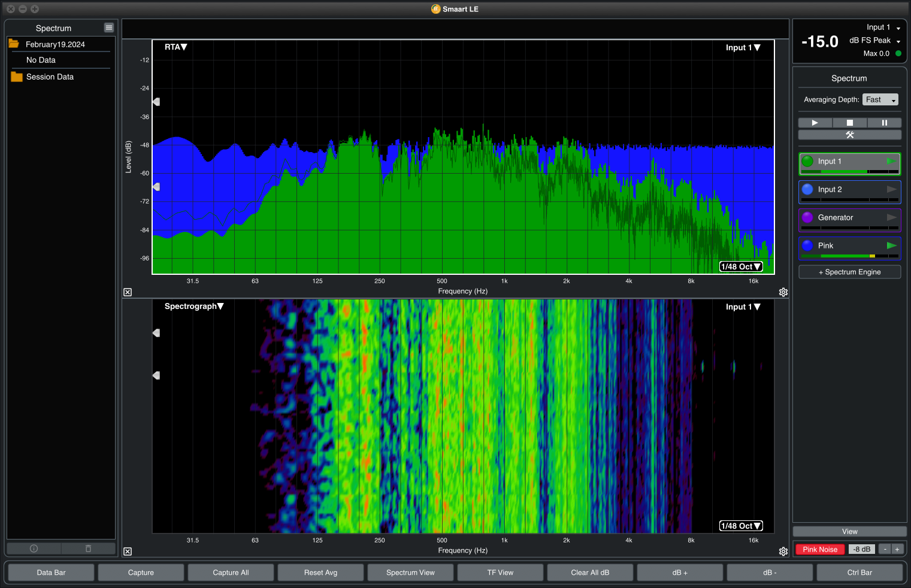Start all spectrum measurements with play button

pos(815,123)
